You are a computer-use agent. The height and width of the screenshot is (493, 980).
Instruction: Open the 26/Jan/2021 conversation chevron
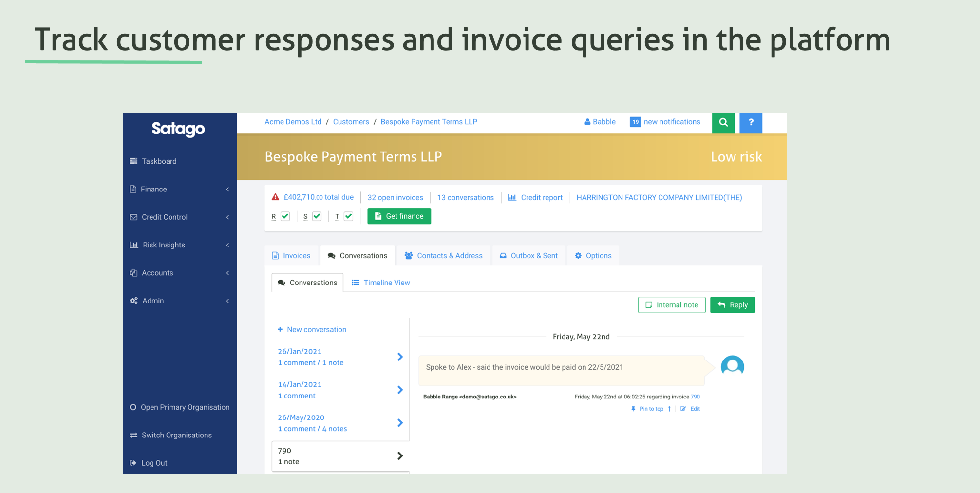click(400, 357)
